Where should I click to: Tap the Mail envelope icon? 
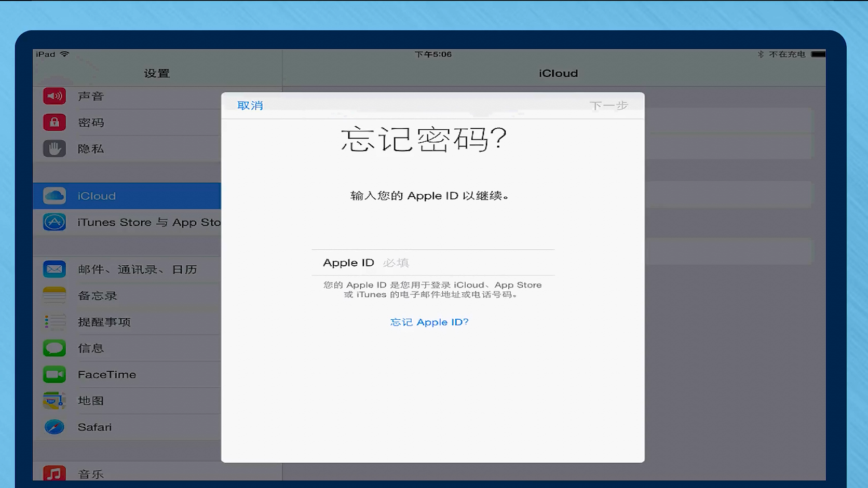tap(55, 269)
